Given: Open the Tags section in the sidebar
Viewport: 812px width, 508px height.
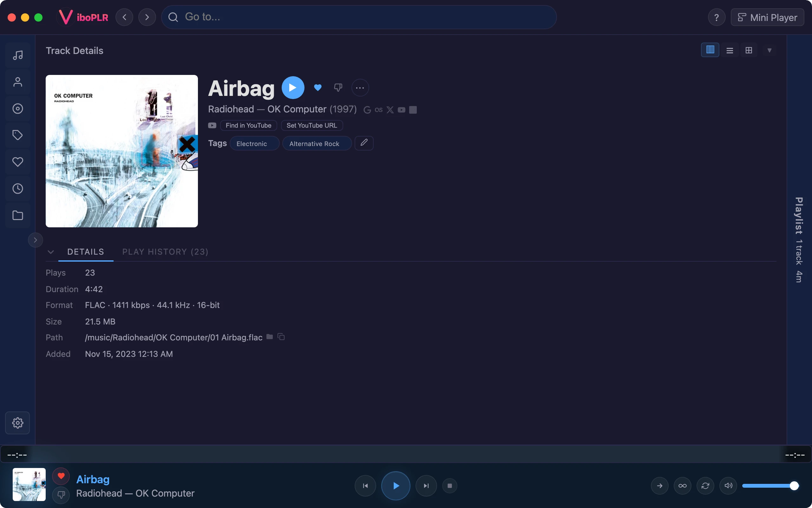Looking at the screenshot, I should point(18,135).
